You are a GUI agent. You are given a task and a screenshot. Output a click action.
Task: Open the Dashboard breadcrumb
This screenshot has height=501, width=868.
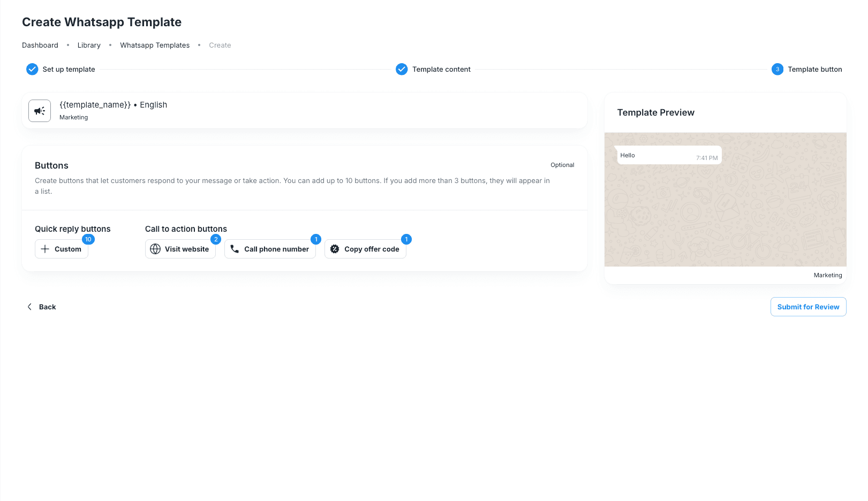point(40,45)
